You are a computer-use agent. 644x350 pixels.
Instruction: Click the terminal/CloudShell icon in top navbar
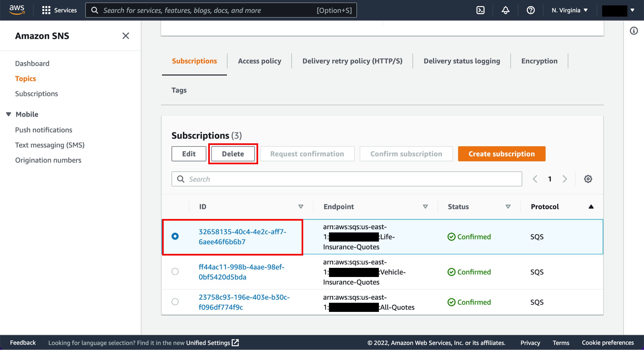[481, 10]
